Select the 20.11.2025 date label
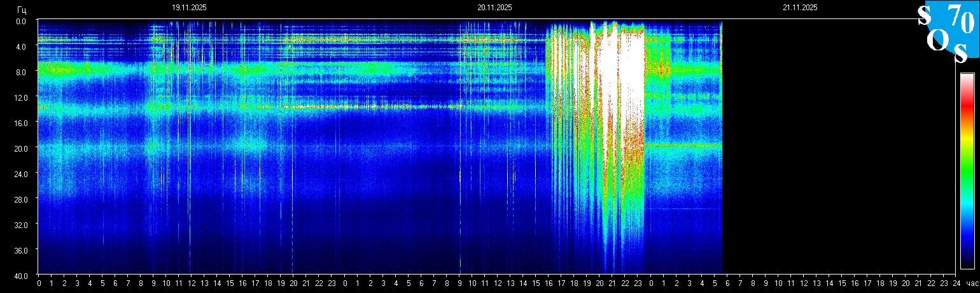The image size is (980, 293). (x=494, y=8)
